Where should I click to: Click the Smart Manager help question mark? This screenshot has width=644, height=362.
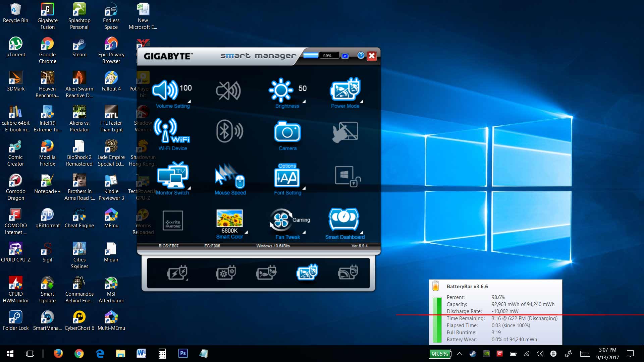(x=361, y=55)
